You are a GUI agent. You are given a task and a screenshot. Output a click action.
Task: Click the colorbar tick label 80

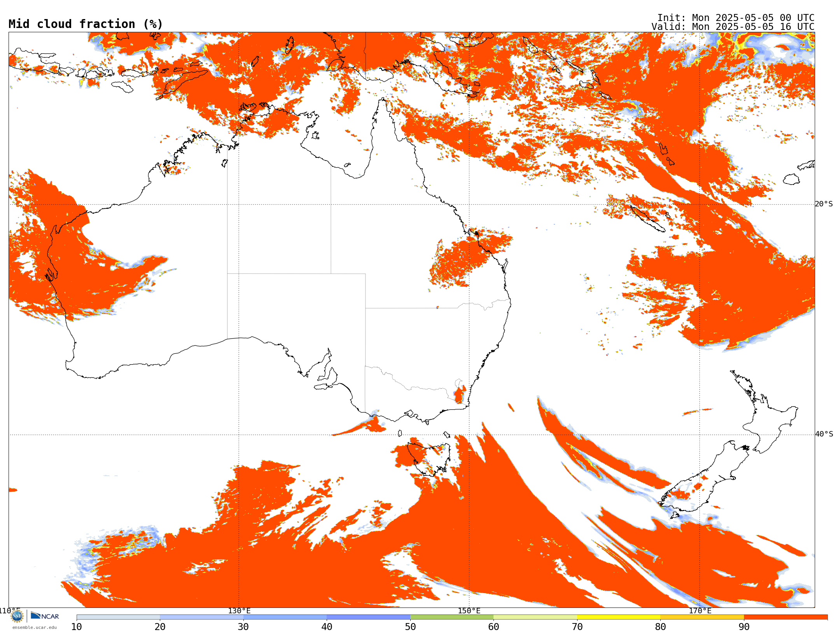click(660, 627)
